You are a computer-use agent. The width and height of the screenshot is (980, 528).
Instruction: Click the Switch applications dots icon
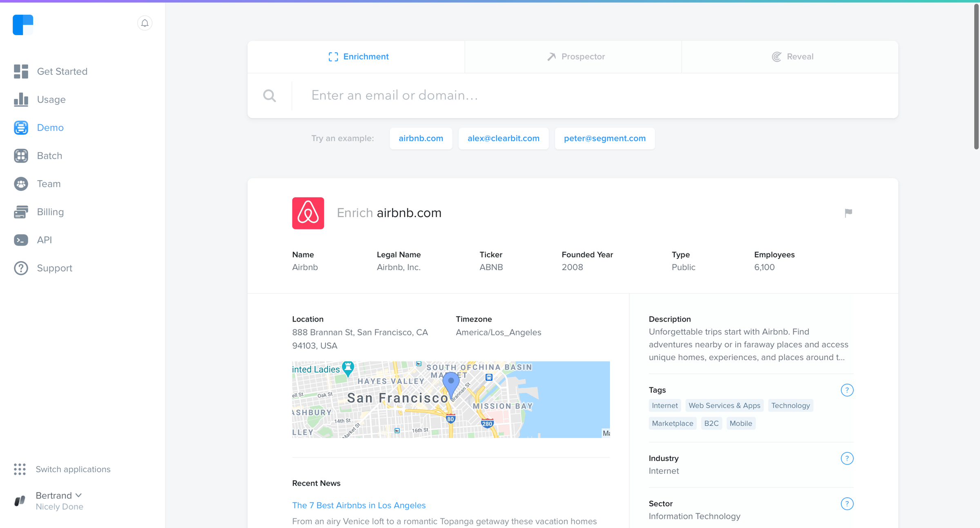(20, 469)
